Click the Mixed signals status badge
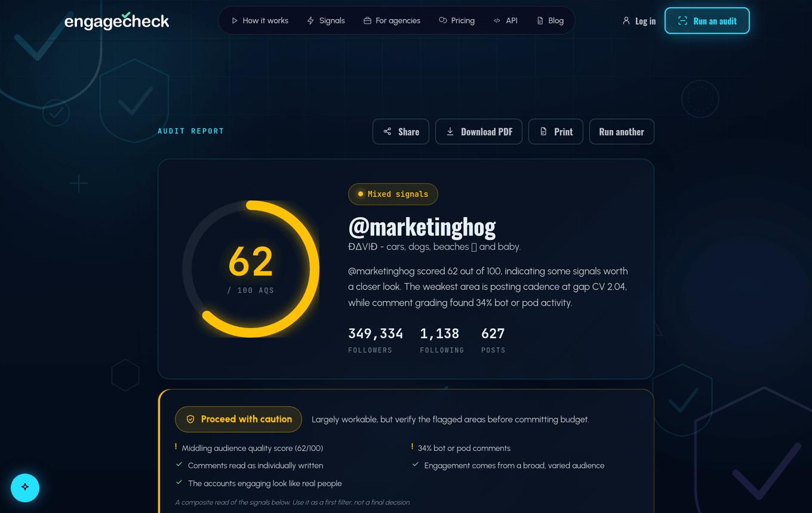812x513 pixels. [393, 194]
